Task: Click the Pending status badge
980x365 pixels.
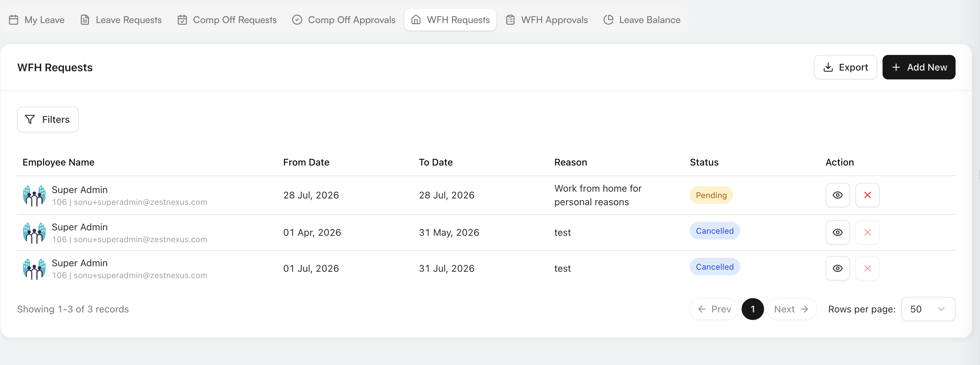Action: (711, 195)
